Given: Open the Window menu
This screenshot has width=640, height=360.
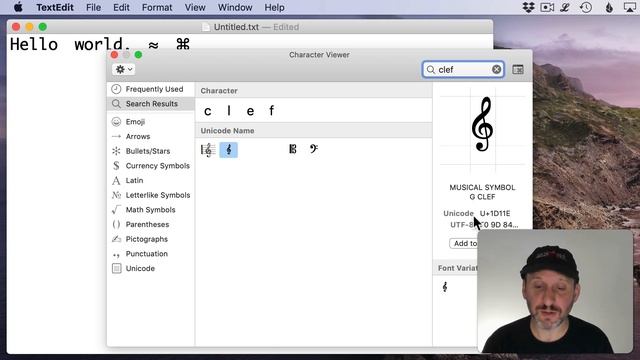Looking at the screenshot, I should point(235,7).
